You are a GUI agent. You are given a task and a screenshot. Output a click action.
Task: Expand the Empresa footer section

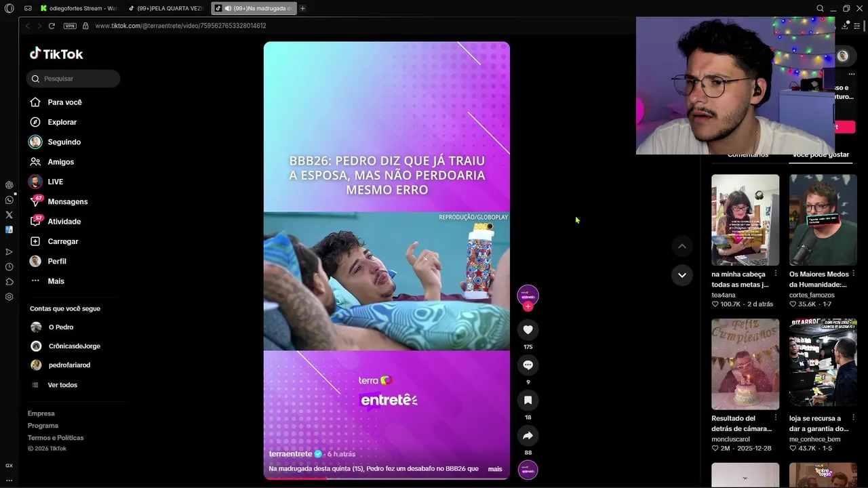[x=41, y=413]
